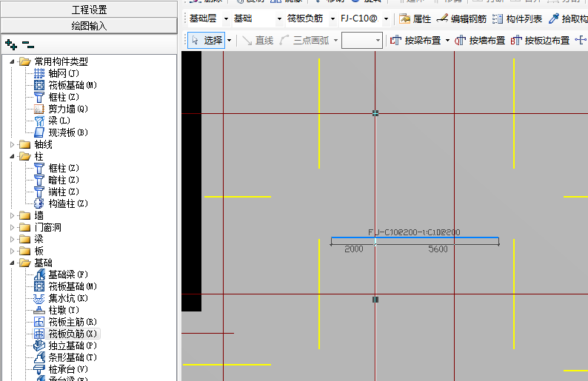The width and height of the screenshot is (588, 381).
Task: Open the 基础层 floor dropdown
Action: pyautogui.click(x=226, y=18)
